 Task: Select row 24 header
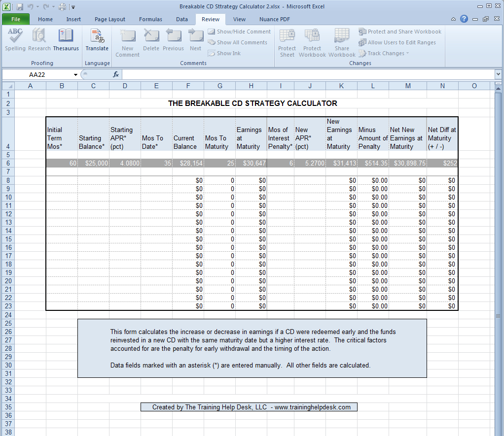pos(8,315)
